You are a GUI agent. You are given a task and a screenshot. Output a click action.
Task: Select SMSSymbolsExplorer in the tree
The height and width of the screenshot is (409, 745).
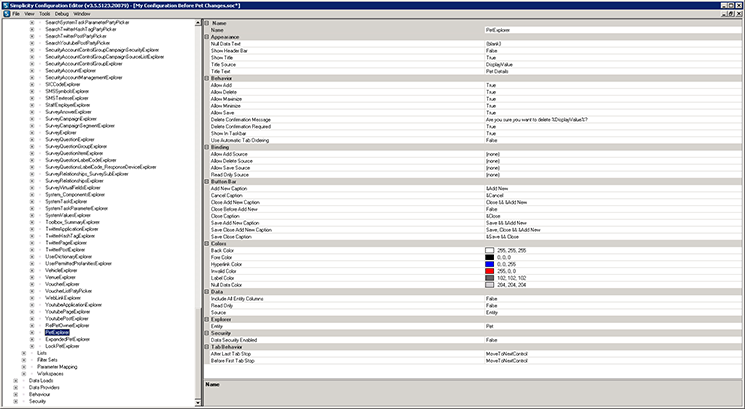(x=67, y=91)
